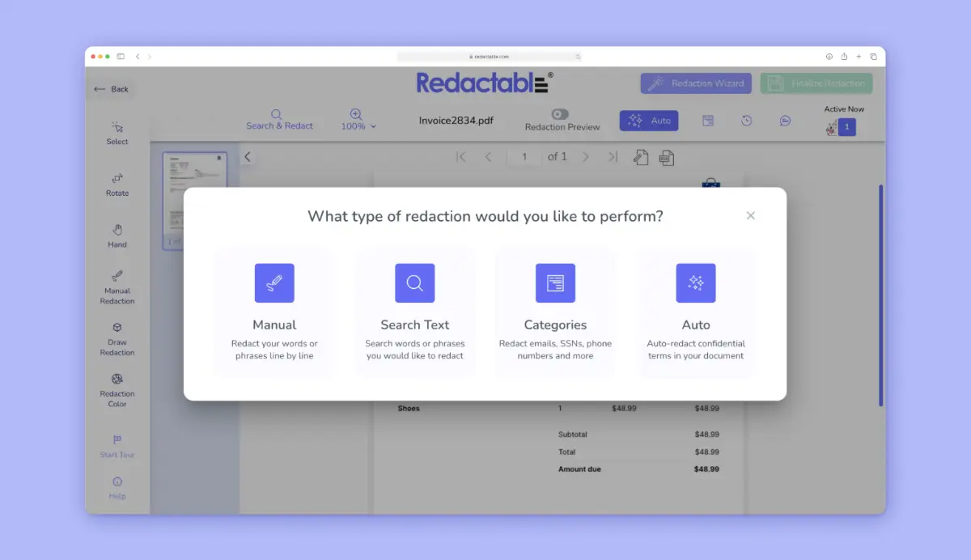Click the Finalize Redaction button
971x560 pixels.
[816, 83]
